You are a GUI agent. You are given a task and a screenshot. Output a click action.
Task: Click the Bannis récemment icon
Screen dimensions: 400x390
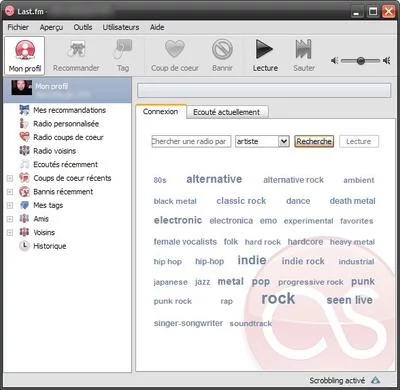24,192
